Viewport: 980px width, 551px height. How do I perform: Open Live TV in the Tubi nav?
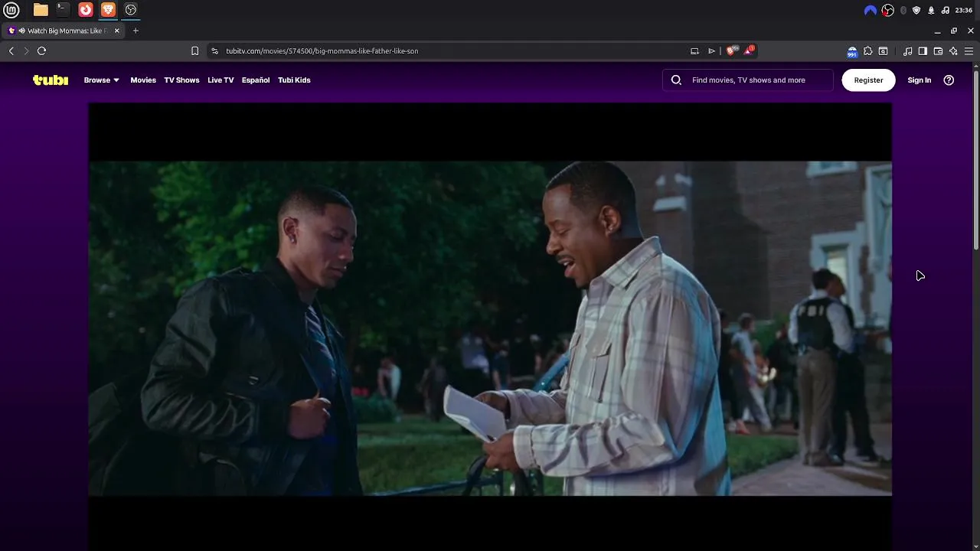(220, 80)
